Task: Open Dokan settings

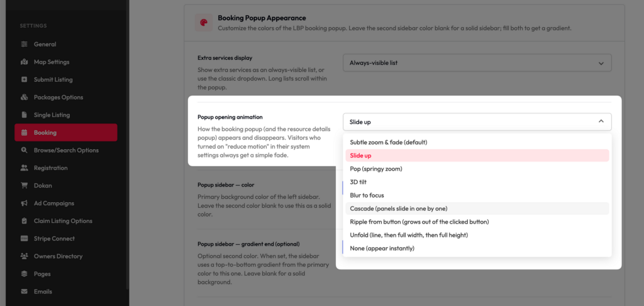Action: point(65,186)
